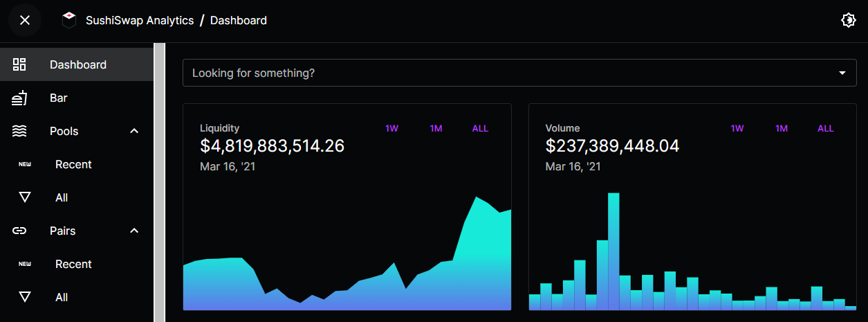Open Recent under Pairs
Viewport: 868px width, 322px height.
74,264
